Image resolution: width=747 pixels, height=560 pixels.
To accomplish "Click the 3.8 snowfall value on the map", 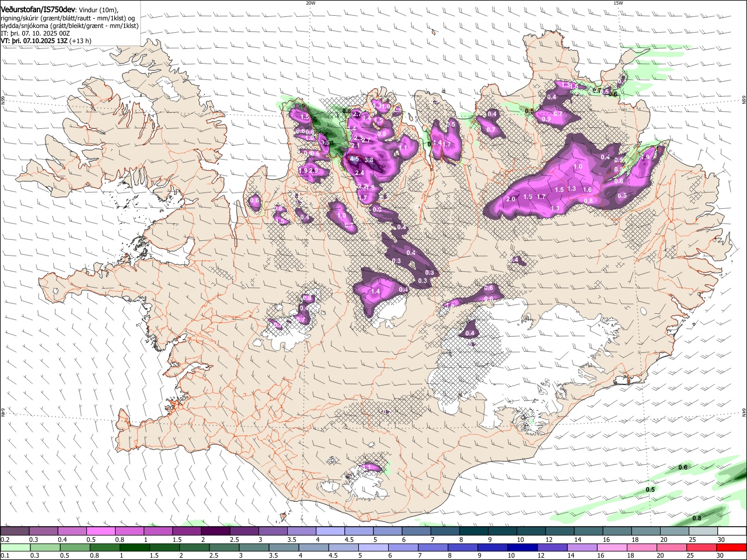I will click(369, 160).
